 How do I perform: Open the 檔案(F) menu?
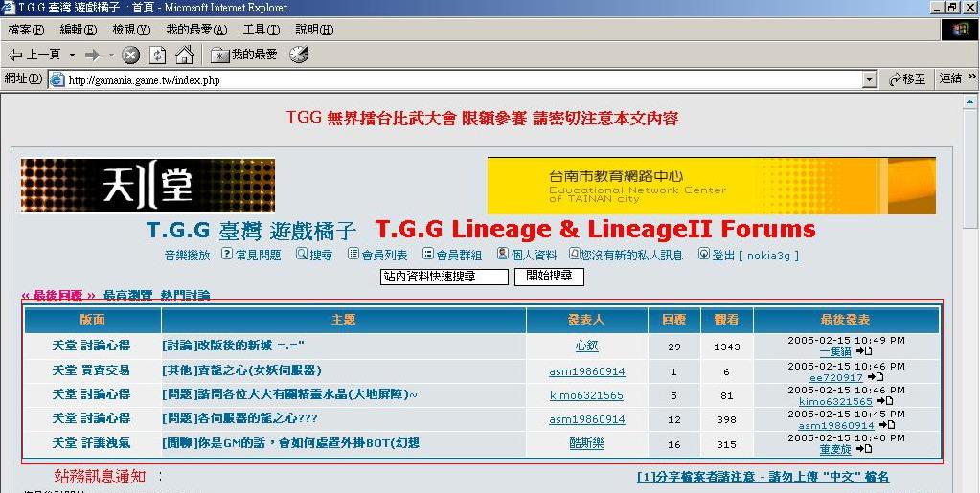tap(26, 30)
